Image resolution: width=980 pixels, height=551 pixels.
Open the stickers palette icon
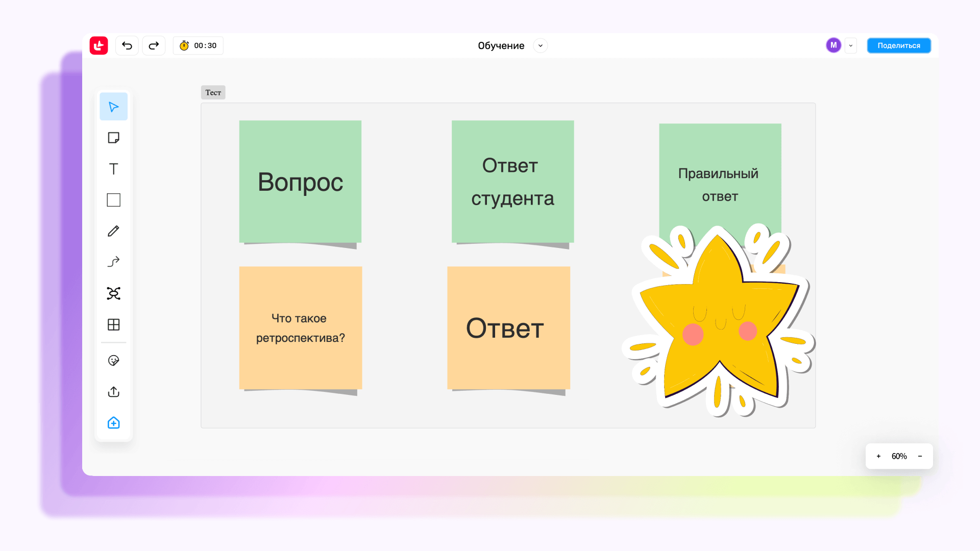113,361
